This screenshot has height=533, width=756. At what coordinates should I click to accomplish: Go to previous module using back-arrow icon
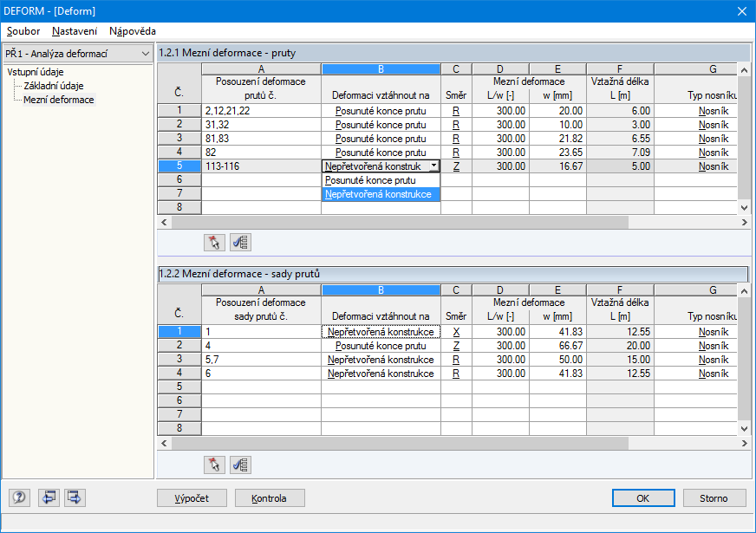(x=49, y=497)
